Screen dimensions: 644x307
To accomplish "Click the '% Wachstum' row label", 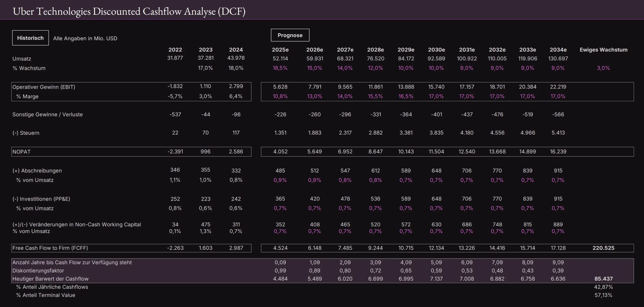I will coord(29,68).
